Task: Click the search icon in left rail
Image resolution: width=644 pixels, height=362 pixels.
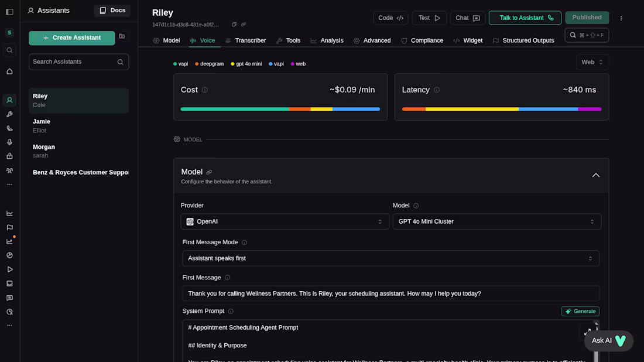Action: 9,50
